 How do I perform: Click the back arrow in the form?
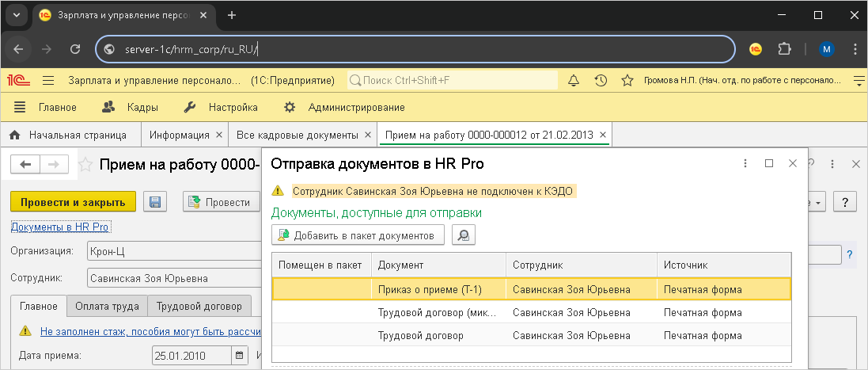(25, 165)
